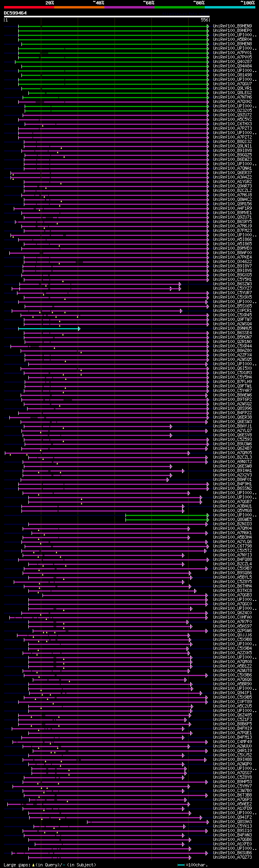Screen dimensions: 259x868
Task: Select label UniRef100_Q94A84
Action: [x=232, y=66]
